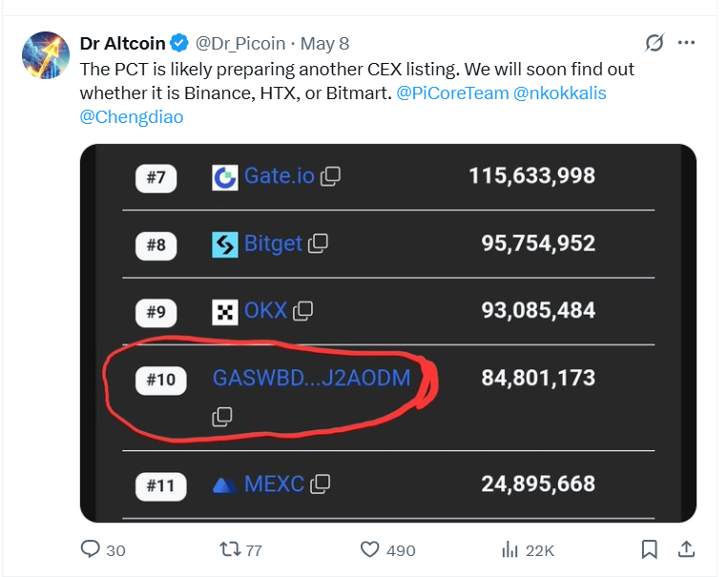The image size is (728, 577).
Task: Open the three-dot more options menu
Action: (686, 43)
